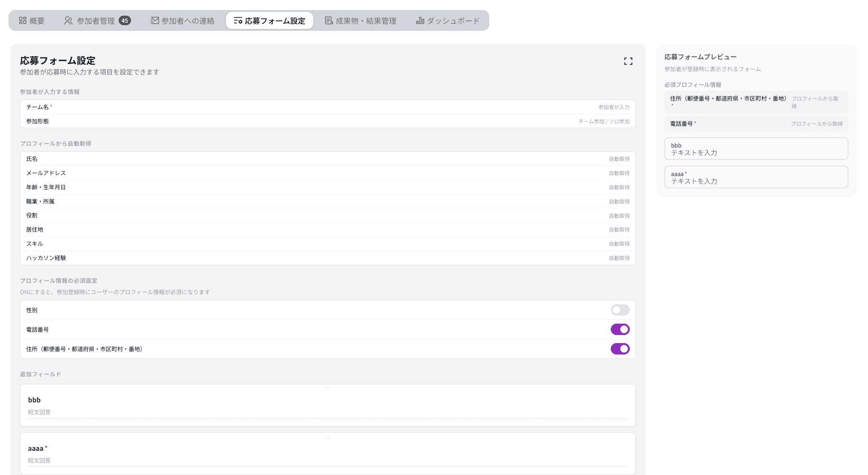Click the 概要 tab grid icon
The width and height of the screenshot is (868, 475).
click(23, 20)
